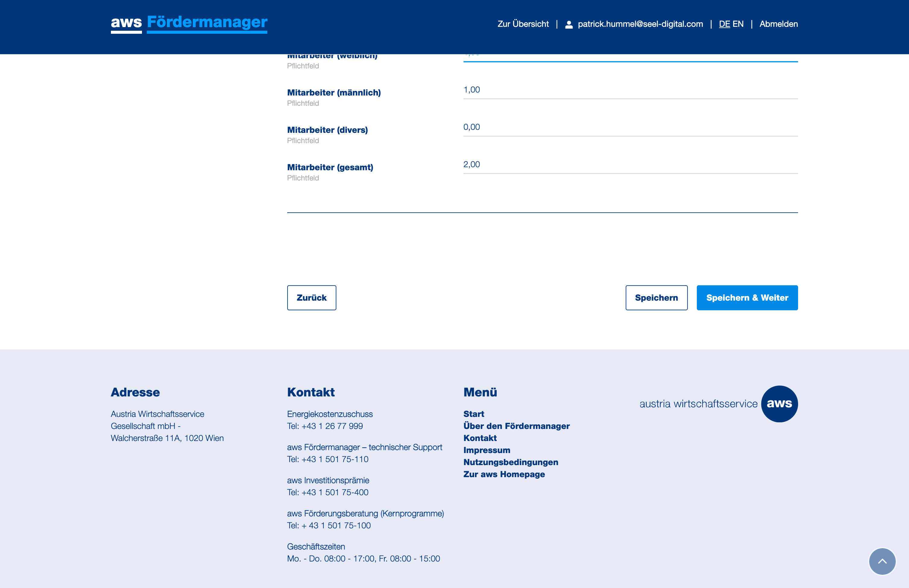Click the aws Fördermanager logo
This screenshot has height=588, width=909.
pos(189,24)
